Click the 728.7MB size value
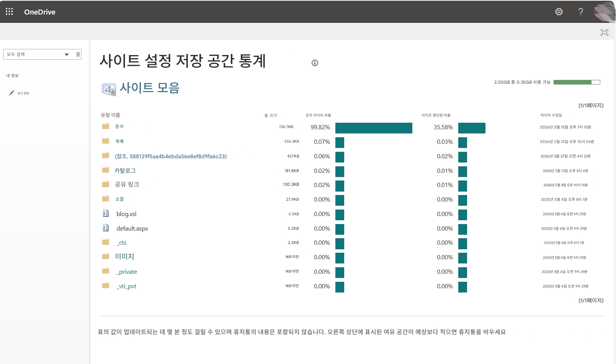Screen dimensions: 616x364 [x=286, y=127]
